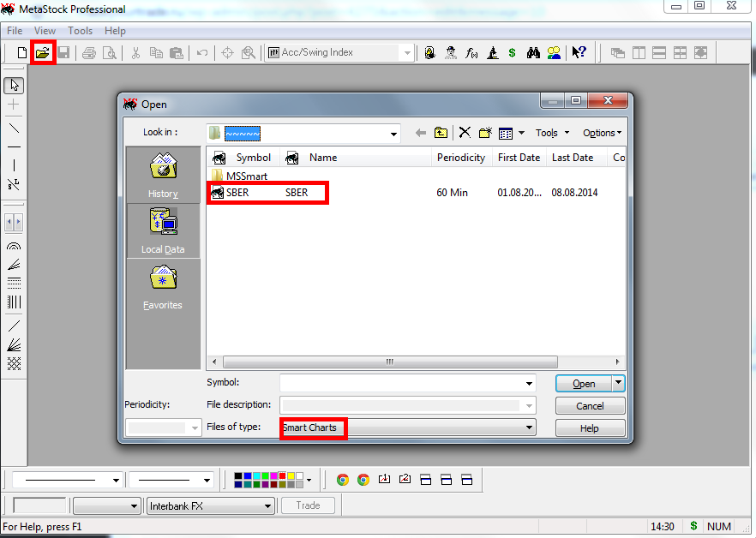756x538 pixels.
Task: Open the first line style dropdown
Action: (x=116, y=480)
